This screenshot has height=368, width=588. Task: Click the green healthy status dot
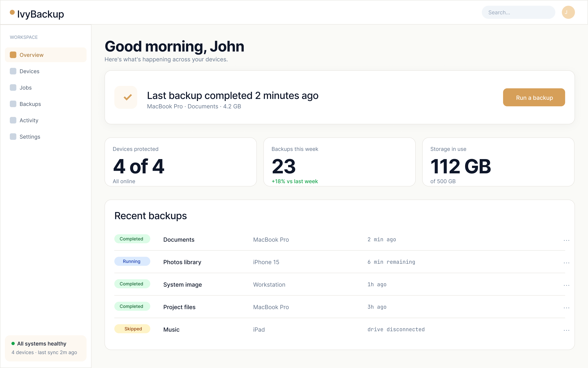(x=13, y=343)
